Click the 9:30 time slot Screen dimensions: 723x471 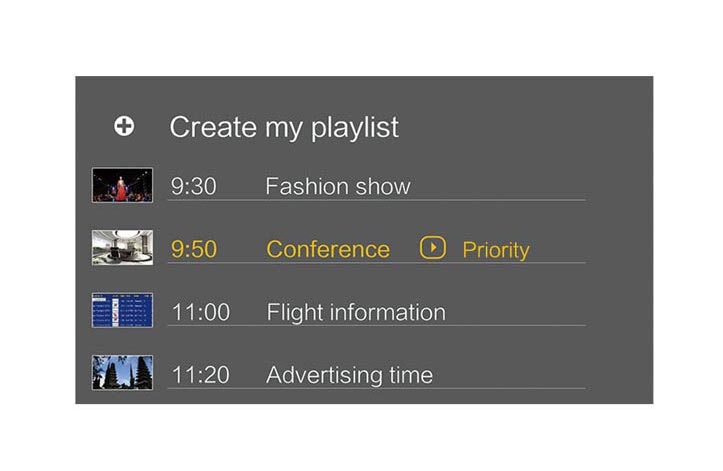pyautogui.click(x=194, y=186)
